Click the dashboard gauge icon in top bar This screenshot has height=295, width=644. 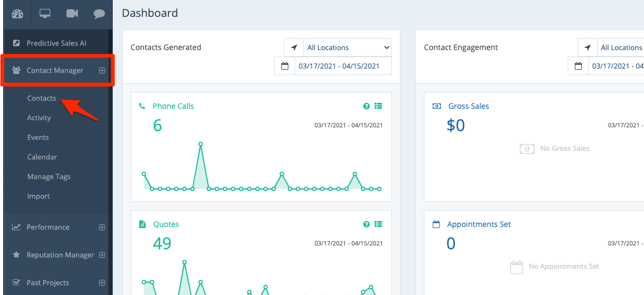point(17,14)
